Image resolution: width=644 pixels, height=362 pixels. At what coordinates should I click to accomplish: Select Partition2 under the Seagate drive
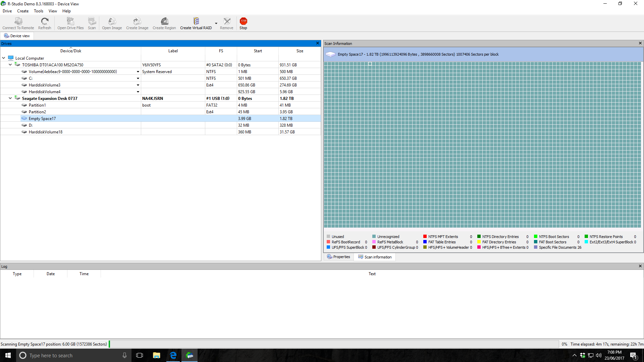37,112
